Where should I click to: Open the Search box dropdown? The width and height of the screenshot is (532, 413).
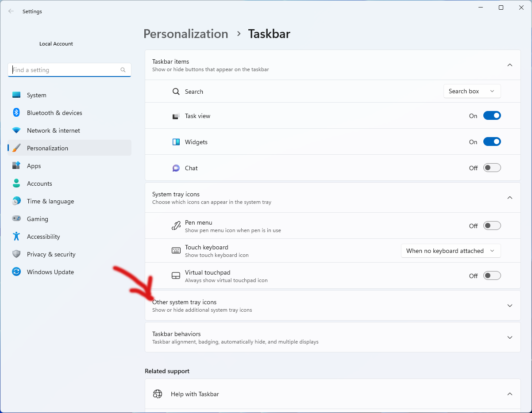pyautogui.click(x=472, y=91)
